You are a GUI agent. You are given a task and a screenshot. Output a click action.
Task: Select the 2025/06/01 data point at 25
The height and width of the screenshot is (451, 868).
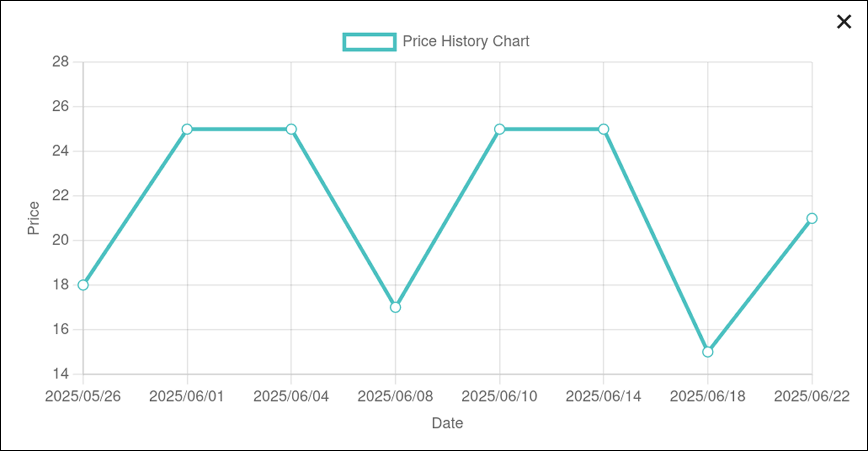[187, 129]
